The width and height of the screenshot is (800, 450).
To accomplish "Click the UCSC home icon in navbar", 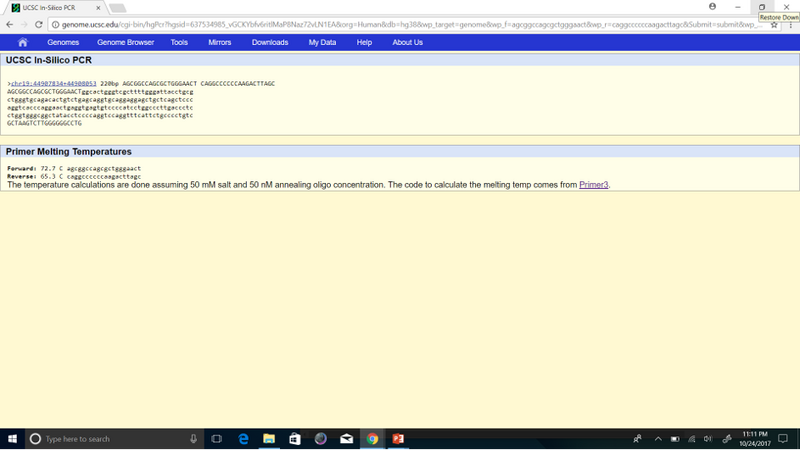I will pos(23,43).
